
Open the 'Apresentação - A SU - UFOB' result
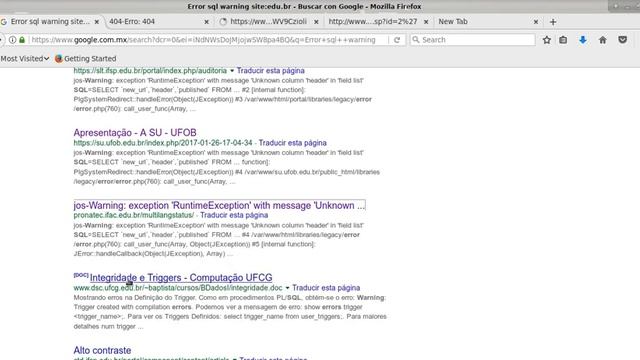point(135,133)
